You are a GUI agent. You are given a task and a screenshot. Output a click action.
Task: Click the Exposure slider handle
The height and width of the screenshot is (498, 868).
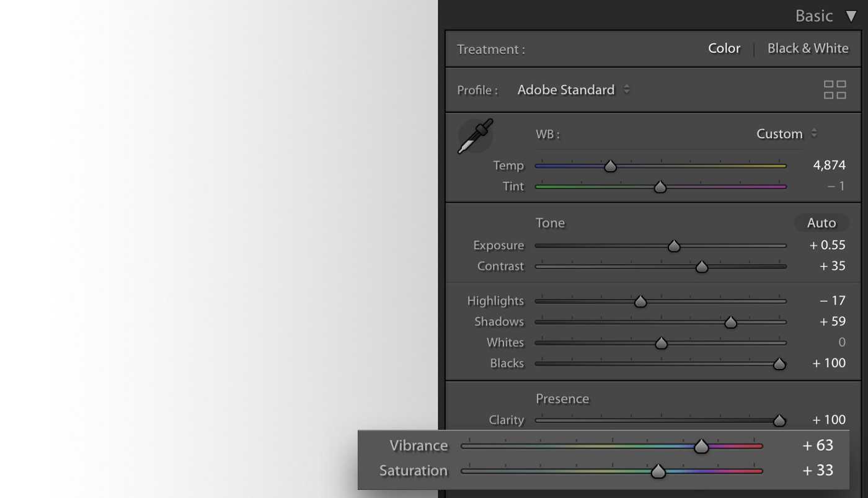(674, 246)
